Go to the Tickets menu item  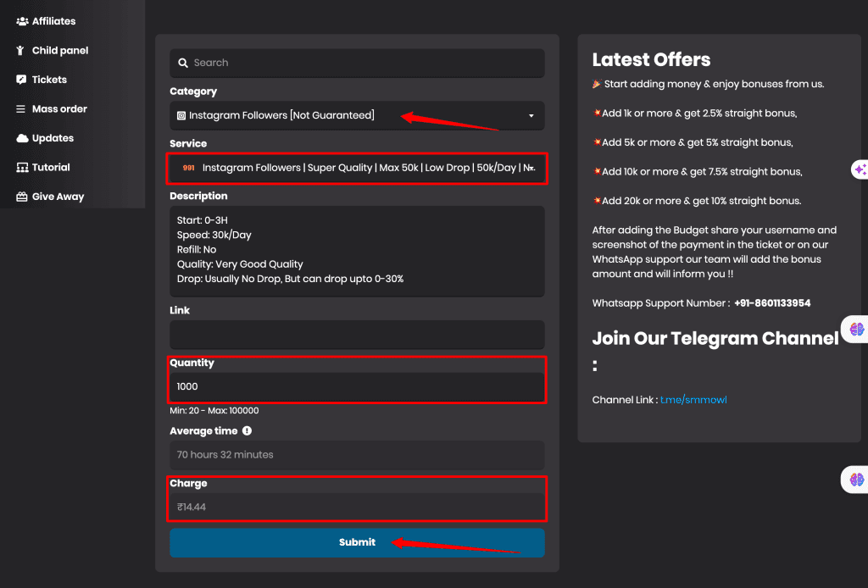(x=49, y=80)
